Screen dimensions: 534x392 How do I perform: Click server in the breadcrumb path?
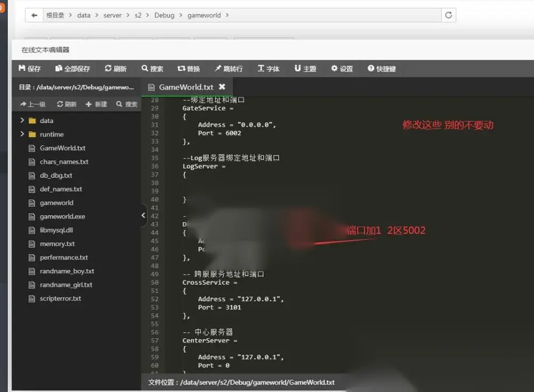[x=112, y=15]
